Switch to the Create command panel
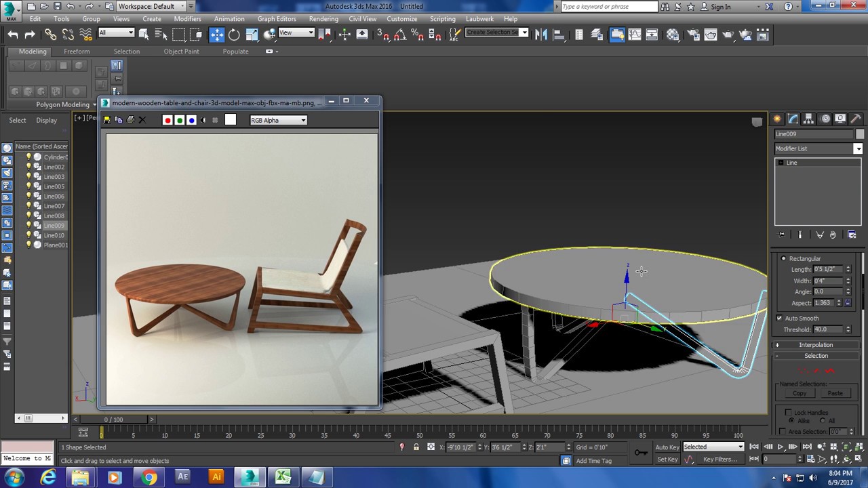Image resolution: width=868 pixels, height=488 pixels. (x=777, y=119)
